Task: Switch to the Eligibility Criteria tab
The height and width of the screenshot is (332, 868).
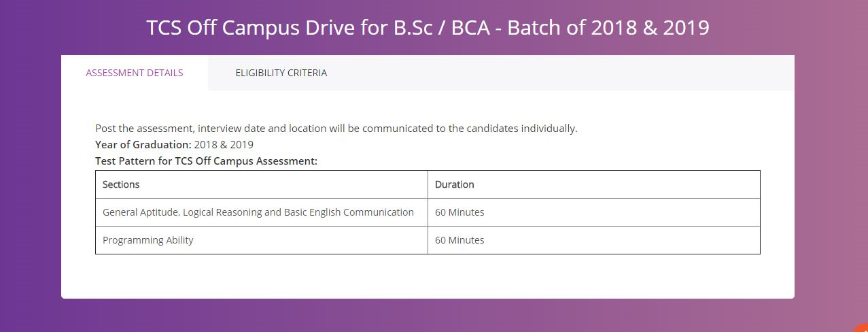Action: pos(281,73)
